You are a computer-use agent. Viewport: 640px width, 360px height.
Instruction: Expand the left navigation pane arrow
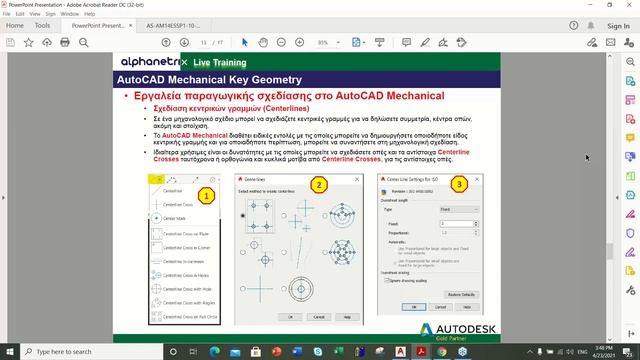pyautogui.click(x=3, y=198)
